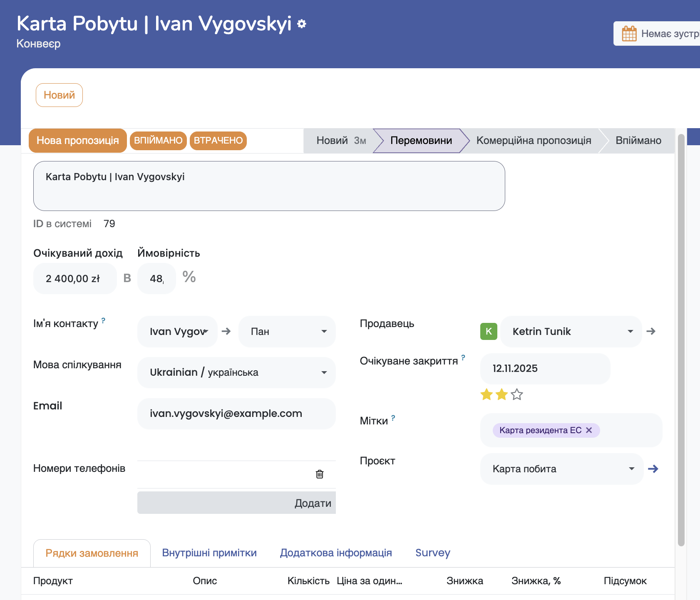Open Ketrin Tunik's record via the arrow icon
This screenshot has height=600, width=700.
[x=651, y=332]
